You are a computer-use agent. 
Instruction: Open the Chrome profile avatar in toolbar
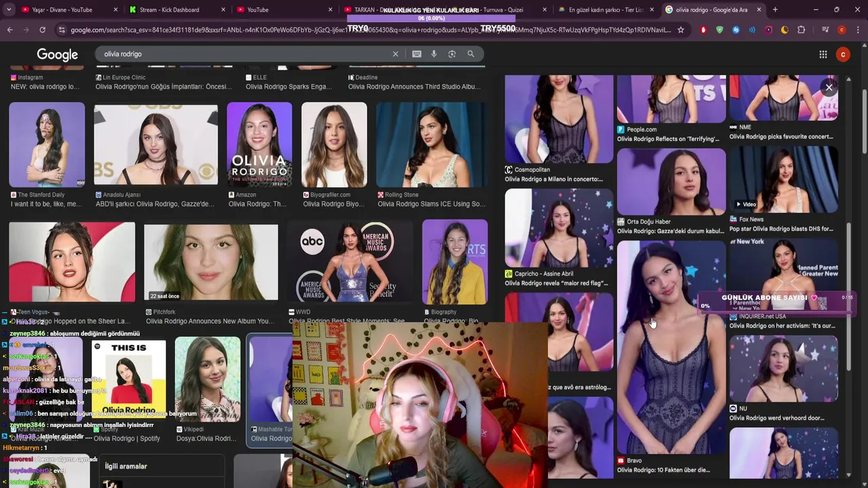pos(842,30)
